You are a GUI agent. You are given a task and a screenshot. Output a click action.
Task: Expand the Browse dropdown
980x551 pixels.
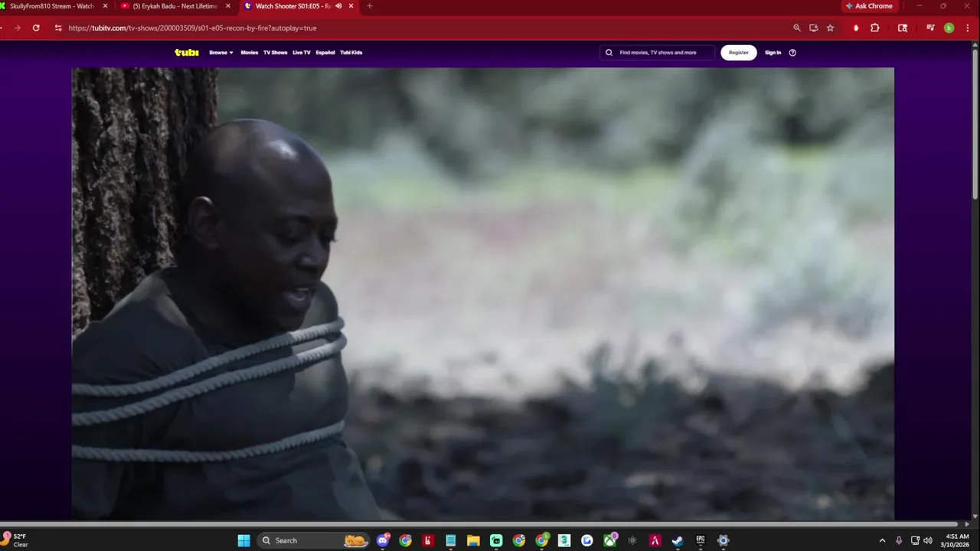221,53
